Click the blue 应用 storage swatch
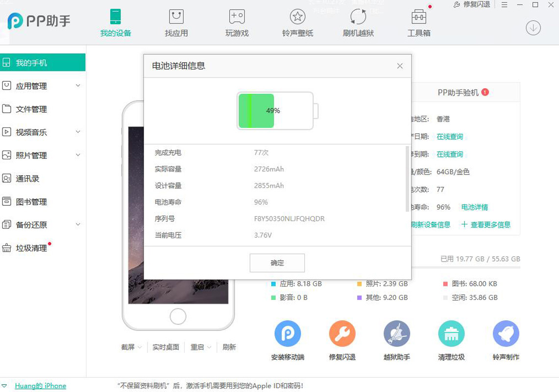The height and width of the screenshot is (392, 559). click(273, 284)
